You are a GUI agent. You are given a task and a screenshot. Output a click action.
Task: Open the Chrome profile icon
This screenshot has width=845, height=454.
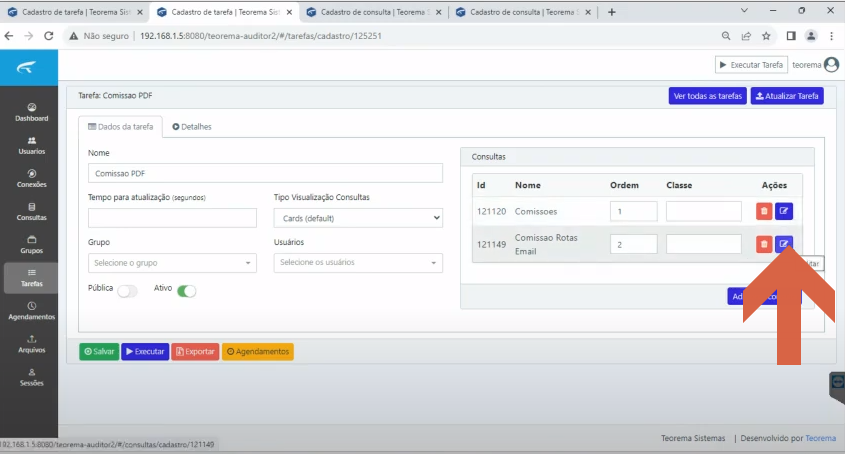point(811,36)
